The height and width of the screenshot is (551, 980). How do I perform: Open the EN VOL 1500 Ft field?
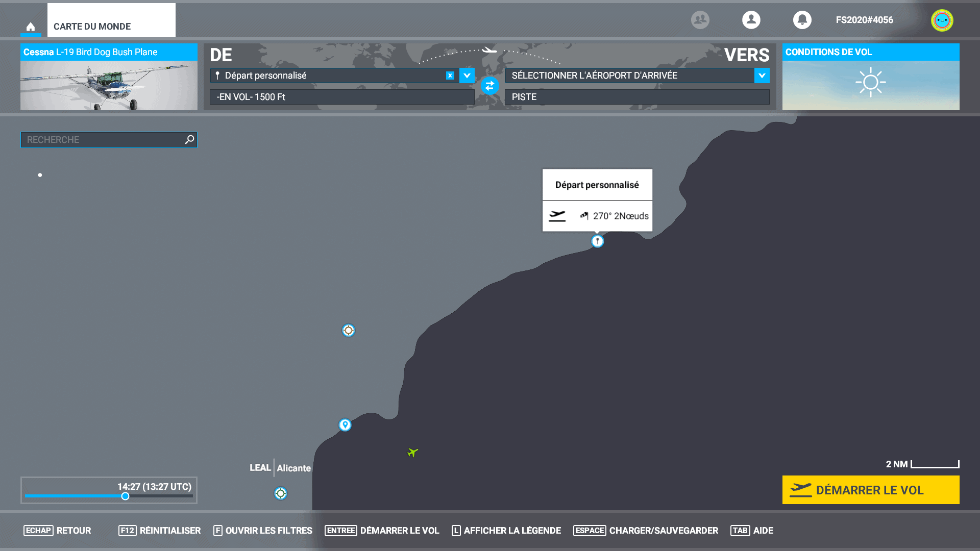(x=341, y=97)
